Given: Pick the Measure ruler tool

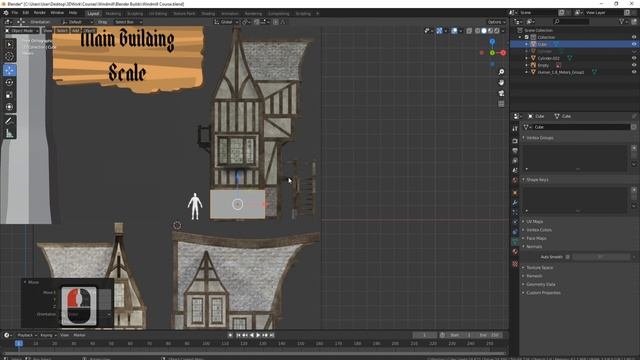Looking at the screenshot, I should [x=9, y=133].
